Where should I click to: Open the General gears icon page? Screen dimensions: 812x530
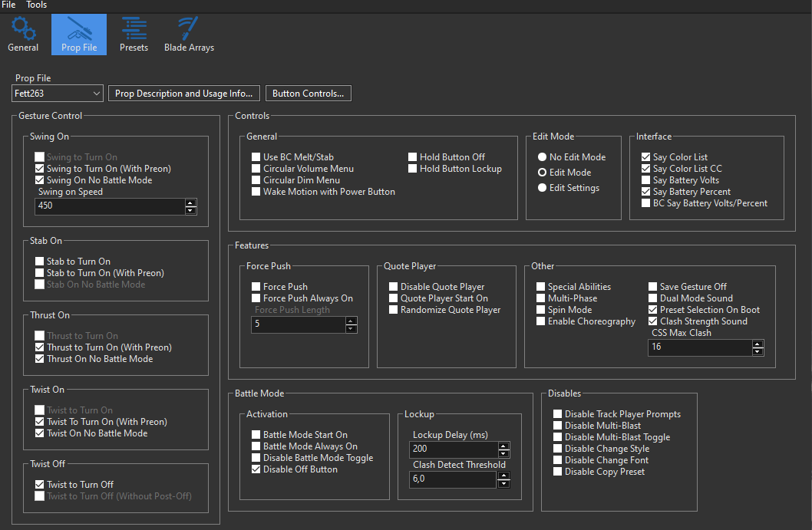tap(23, 35)
